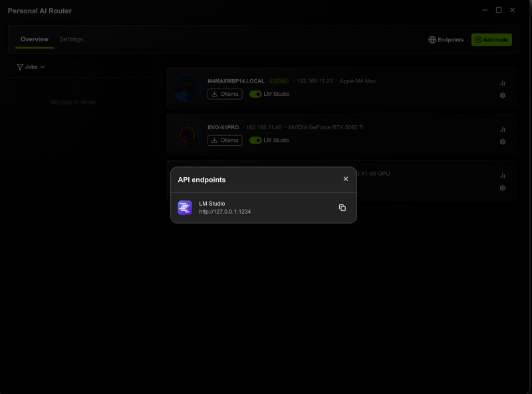
Task: Minimize the Personal AI Router window
Action: (485, 10)
